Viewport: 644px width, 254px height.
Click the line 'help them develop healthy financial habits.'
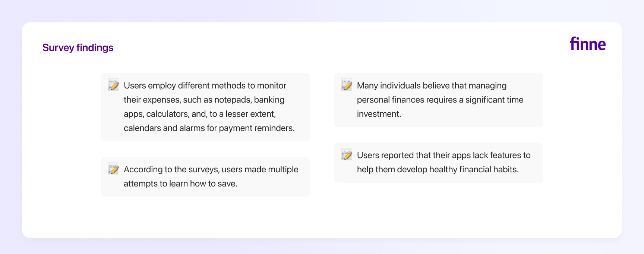pos(438,169)
